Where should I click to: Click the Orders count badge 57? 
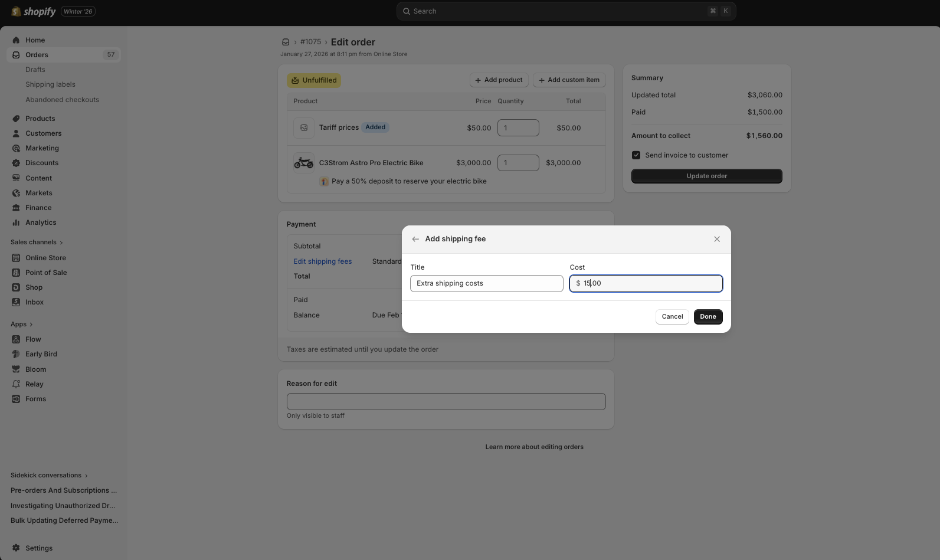point(111,54)
